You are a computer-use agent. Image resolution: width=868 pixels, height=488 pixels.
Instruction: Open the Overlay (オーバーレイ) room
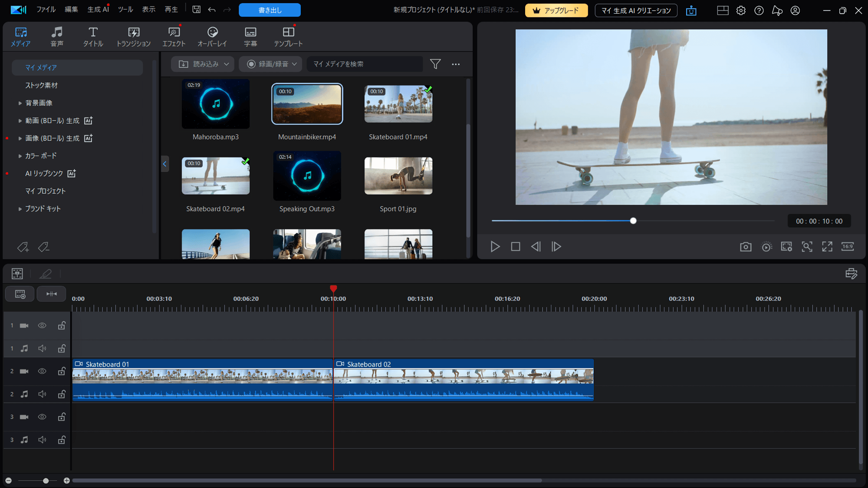212,36
